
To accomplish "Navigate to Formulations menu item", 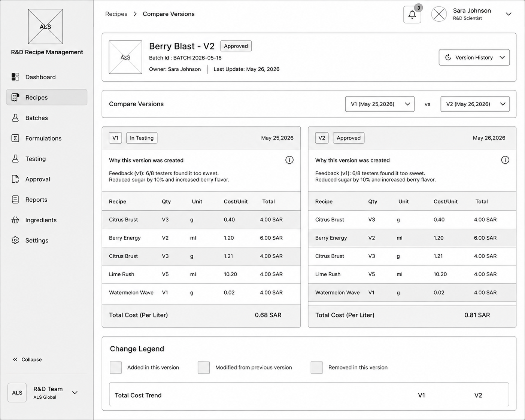I will 46,138.
